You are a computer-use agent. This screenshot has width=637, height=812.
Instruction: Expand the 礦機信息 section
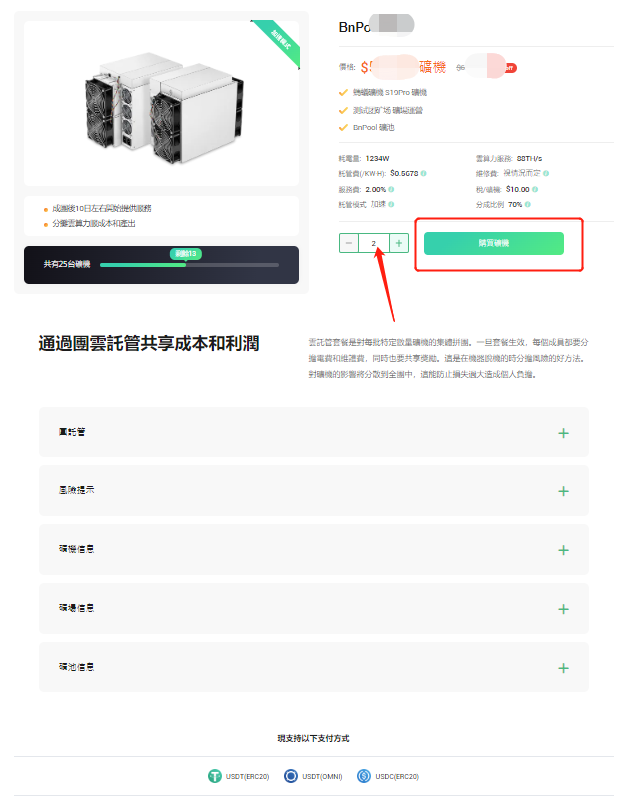pos(314,549)
